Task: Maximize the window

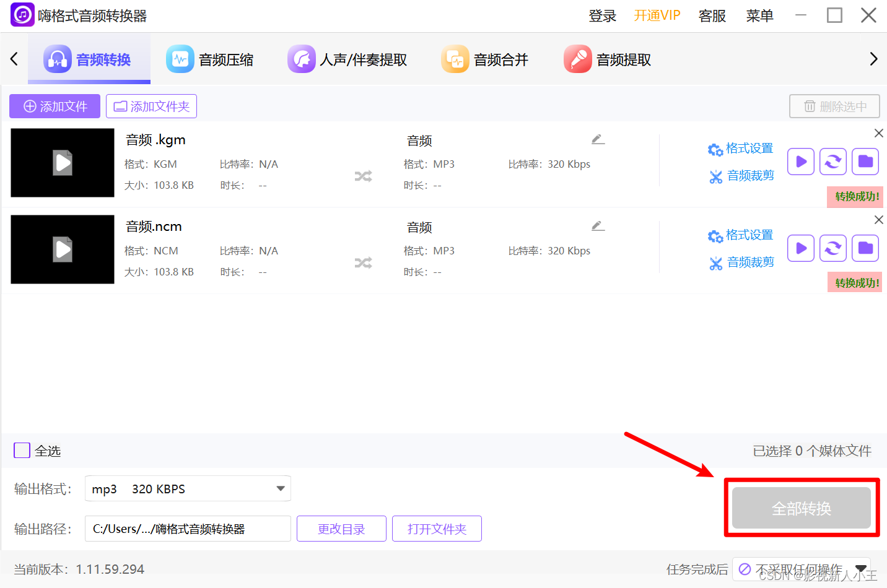Action: (x=834, y=15)
